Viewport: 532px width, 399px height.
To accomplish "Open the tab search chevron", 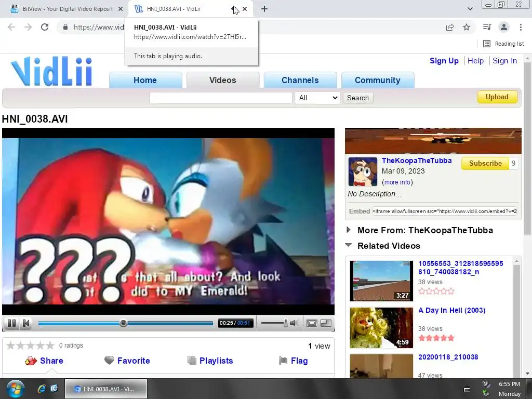I will [x=470, y=9].
